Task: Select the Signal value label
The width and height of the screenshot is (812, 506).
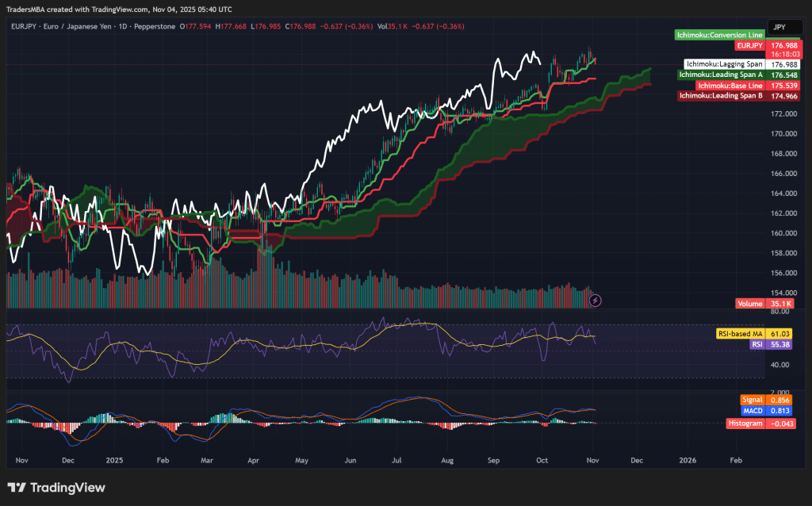Action: (766, 400)
